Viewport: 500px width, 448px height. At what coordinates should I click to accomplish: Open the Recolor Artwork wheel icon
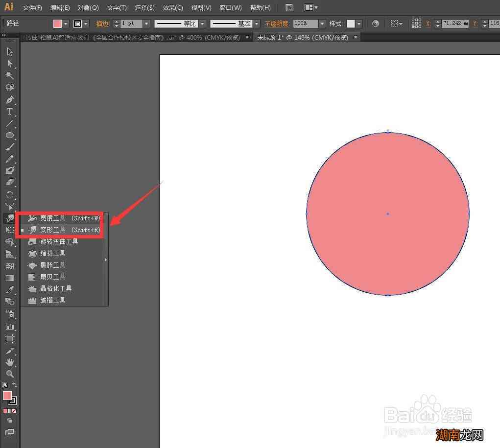pyautogui.click(x=376, y=24)
